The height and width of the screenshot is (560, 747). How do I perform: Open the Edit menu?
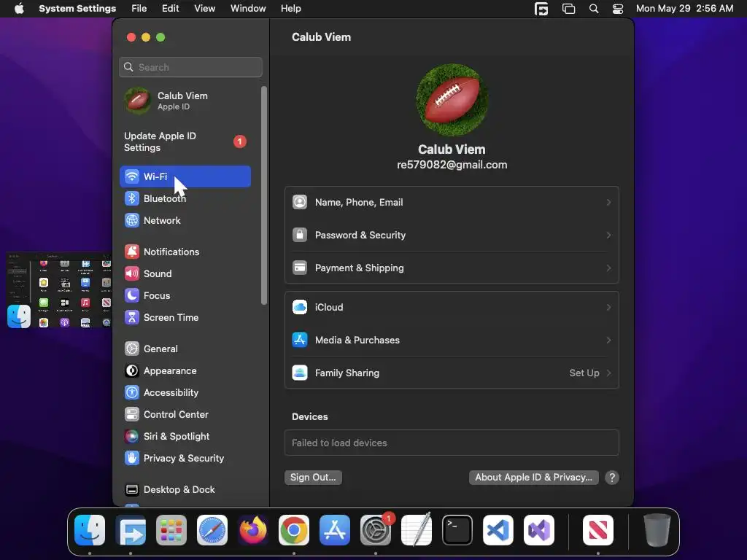pos(170,9)
